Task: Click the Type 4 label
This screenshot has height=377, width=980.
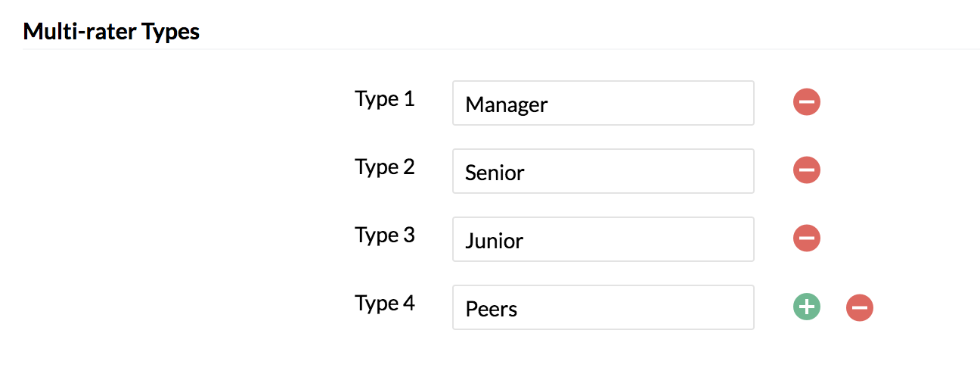Action: tap(385, 304)
